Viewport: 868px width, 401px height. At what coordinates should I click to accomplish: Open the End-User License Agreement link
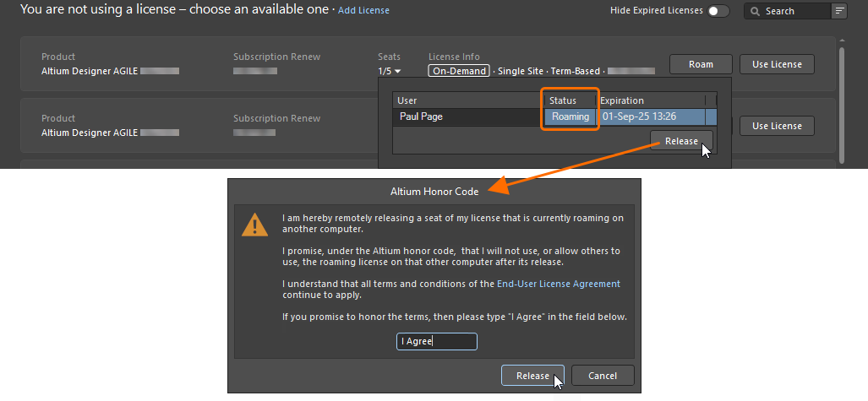click(x=559, y=284)
